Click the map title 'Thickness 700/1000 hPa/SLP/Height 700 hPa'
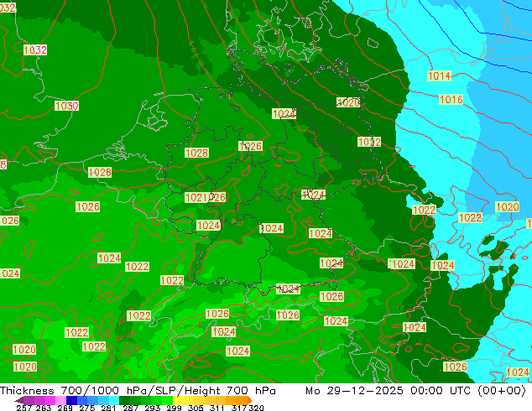Screen dimensions: 532x411 click(x=138, y=391)
